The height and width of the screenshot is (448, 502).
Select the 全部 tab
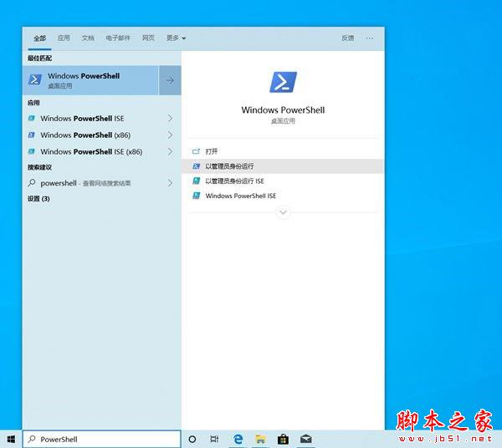pos(39,38)
